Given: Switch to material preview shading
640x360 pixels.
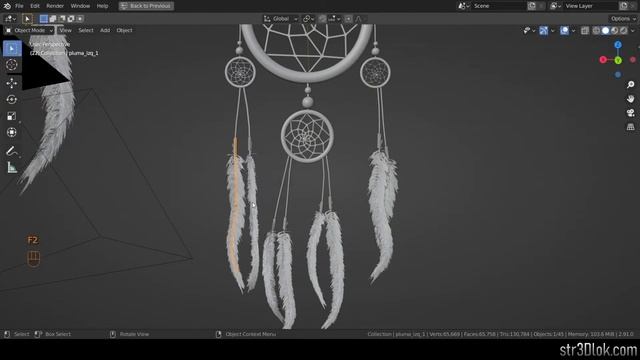Looking at the screenshot, I should [x=615, y=31].
